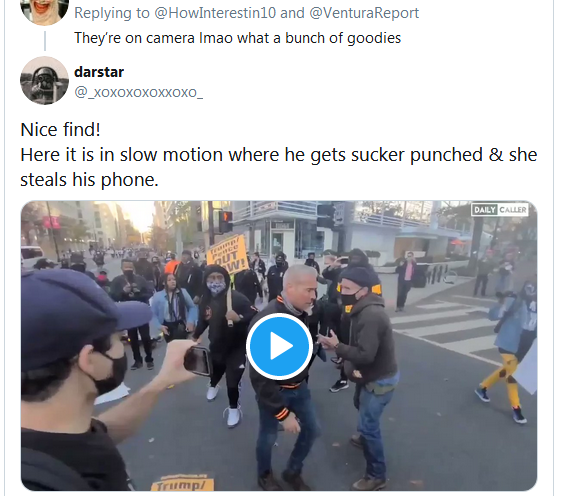Open the reply saying "They're on camera lmao"

(237, 38)
